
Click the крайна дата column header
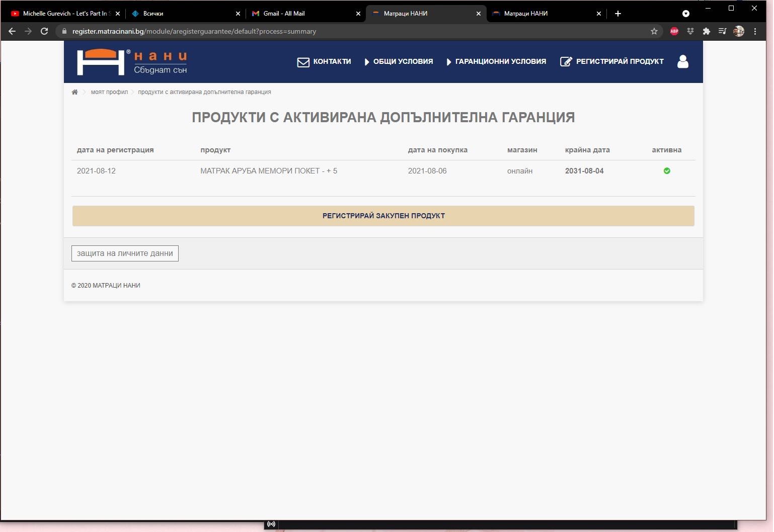pos(587,150)
